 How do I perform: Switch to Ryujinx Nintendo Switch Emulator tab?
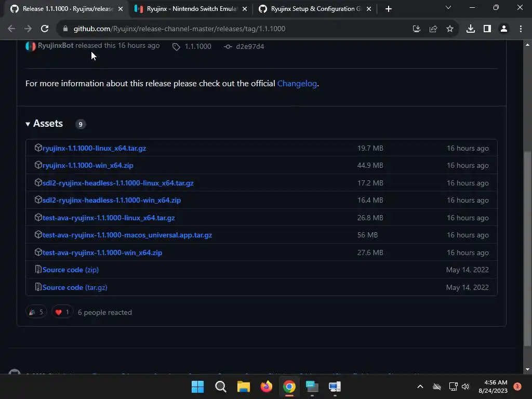(191, 9)
